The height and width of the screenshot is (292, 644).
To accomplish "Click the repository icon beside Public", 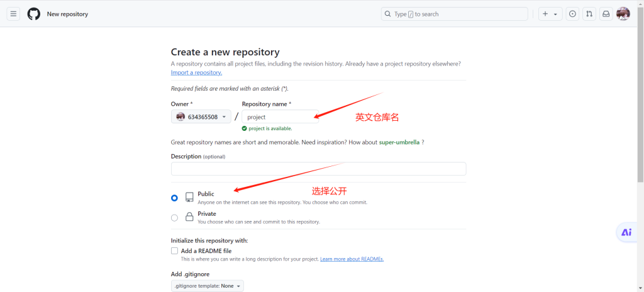I will (189, 198).
